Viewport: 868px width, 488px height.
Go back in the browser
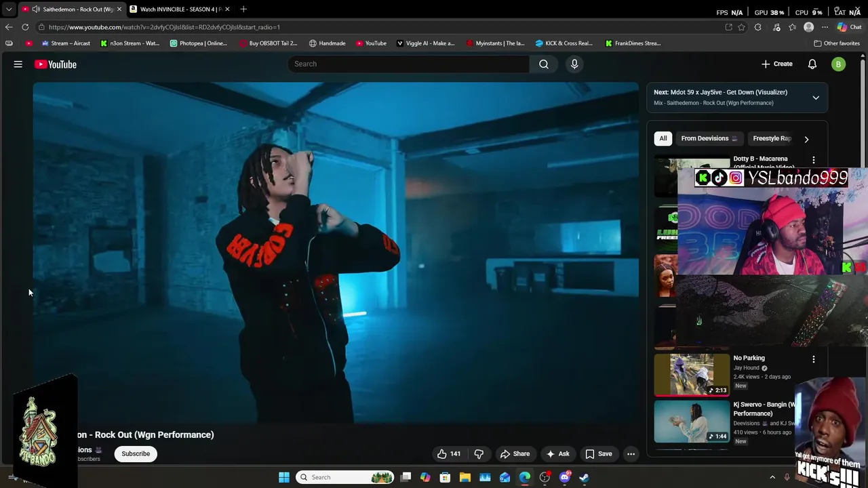pyautogui.click(x=9, y=27)
